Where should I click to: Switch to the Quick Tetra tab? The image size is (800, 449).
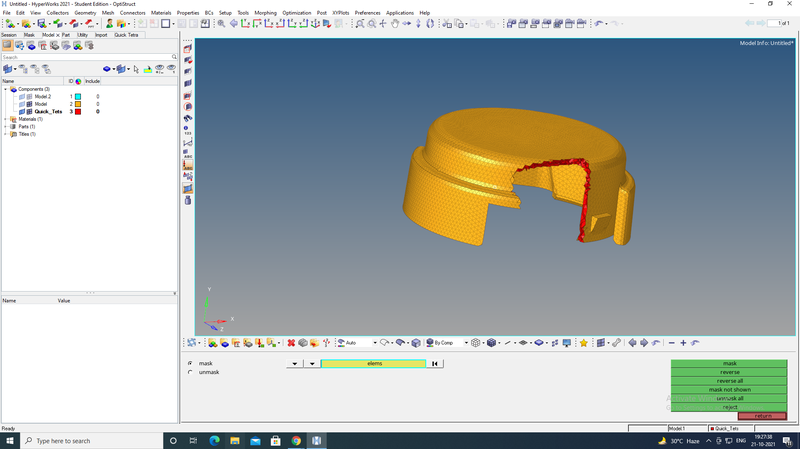[126, 35]
